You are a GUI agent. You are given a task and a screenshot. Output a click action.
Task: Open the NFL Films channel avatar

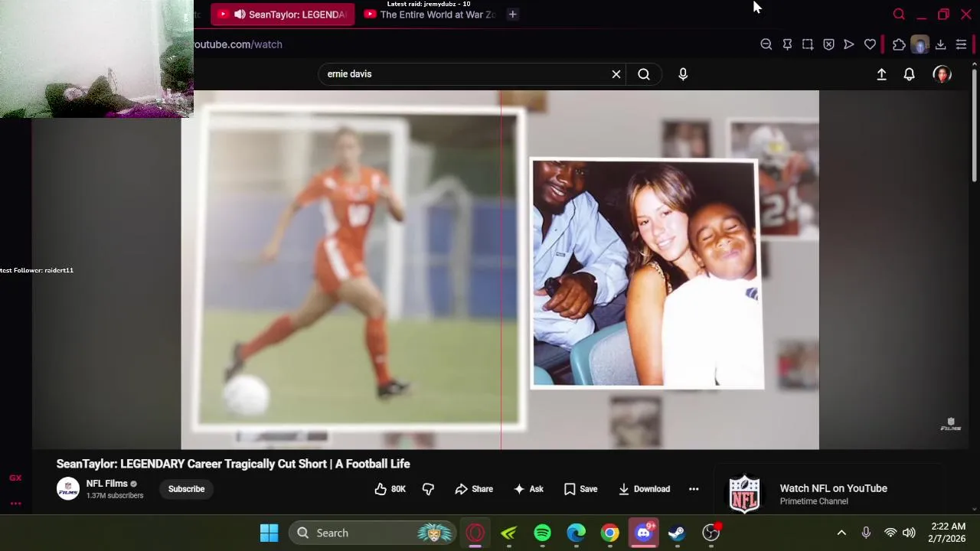(68, 489)
